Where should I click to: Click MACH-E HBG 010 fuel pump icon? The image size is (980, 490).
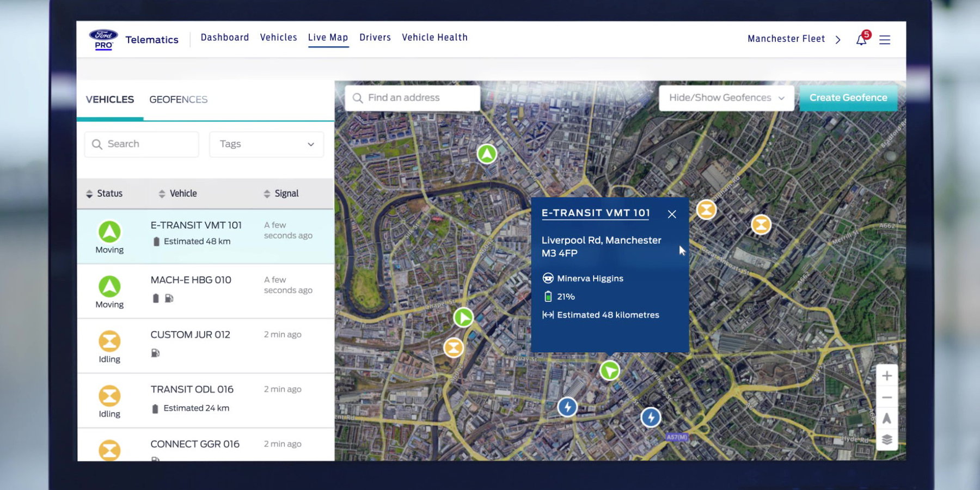coord(169,298)
